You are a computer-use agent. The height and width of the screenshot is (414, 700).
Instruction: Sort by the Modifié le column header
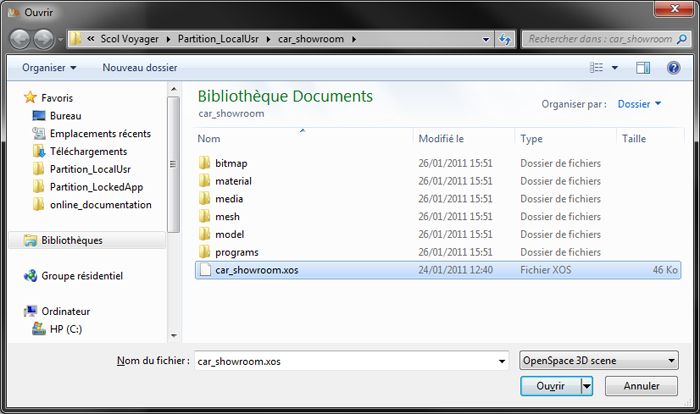(443, 139)
